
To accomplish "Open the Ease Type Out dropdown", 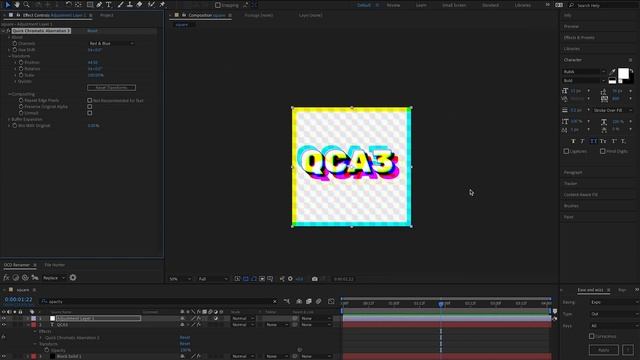I will [614, 314].
